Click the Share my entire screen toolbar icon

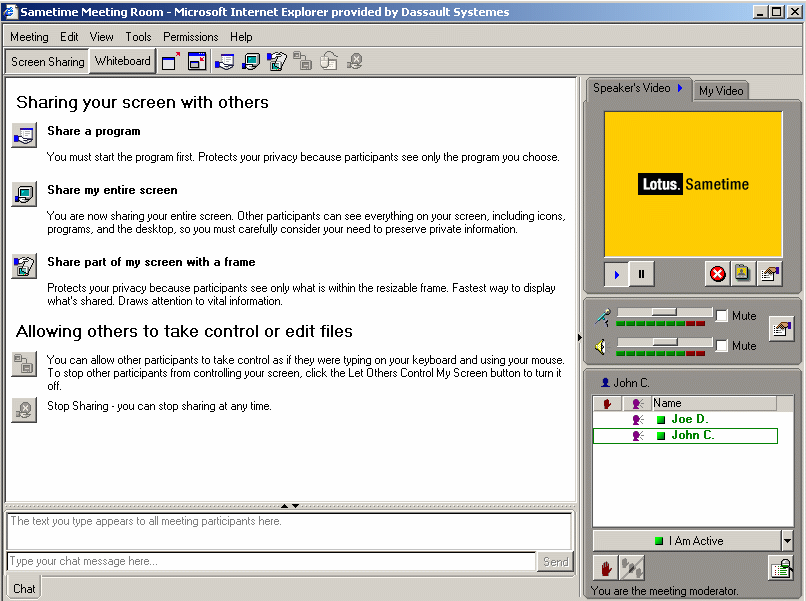click(251, 62)
